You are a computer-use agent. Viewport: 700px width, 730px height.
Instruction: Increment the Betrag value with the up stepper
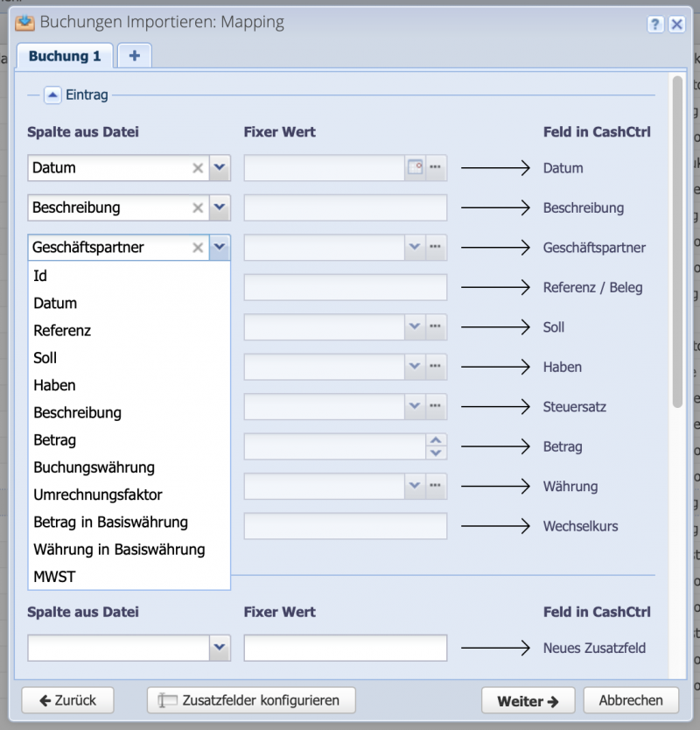tap(436, 440)
